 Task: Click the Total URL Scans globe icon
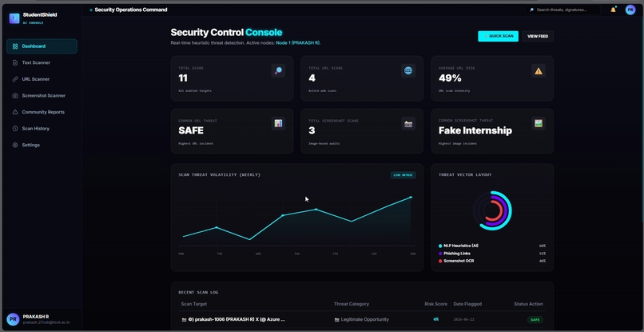pyautogui.click(x=408, y=70)
